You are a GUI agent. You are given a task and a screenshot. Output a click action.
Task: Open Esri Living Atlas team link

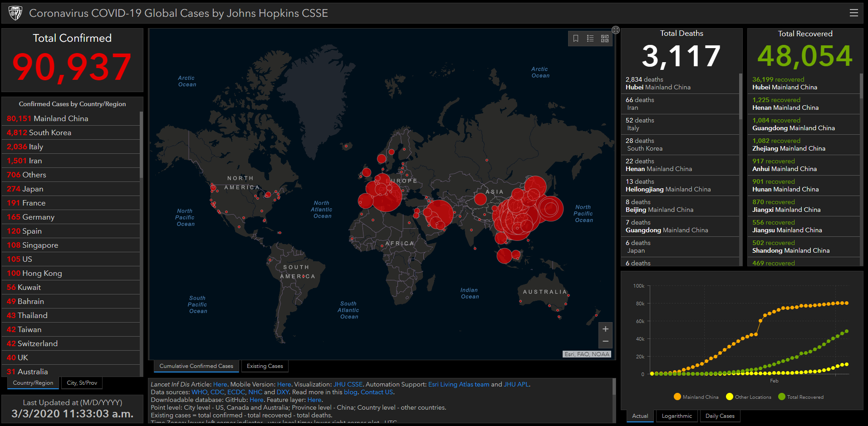[x=459, y=384]
